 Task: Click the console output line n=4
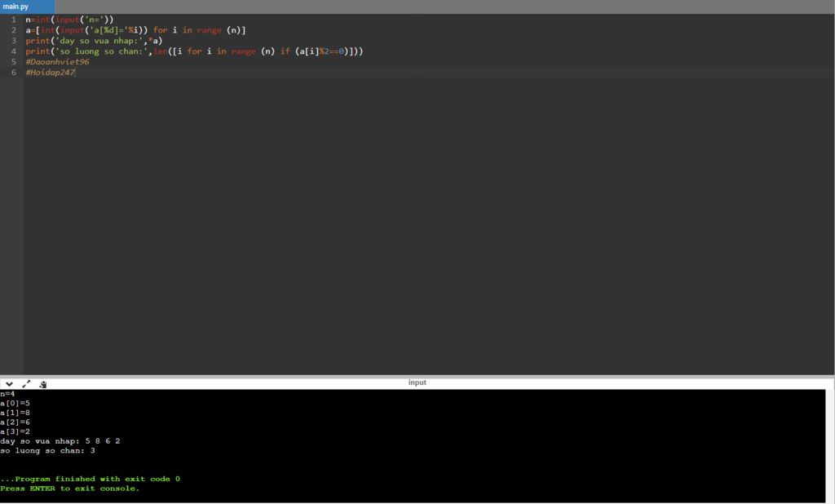[7, 394]
